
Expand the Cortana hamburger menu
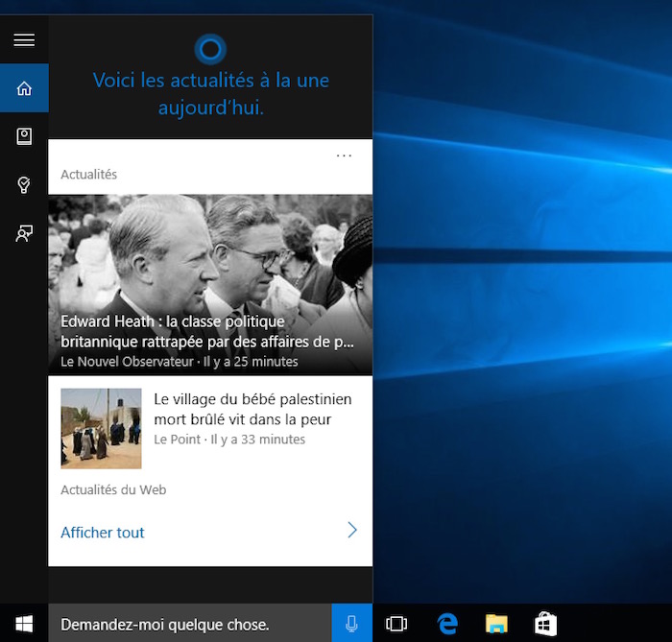pyautogui.click(x=24, y=39)
